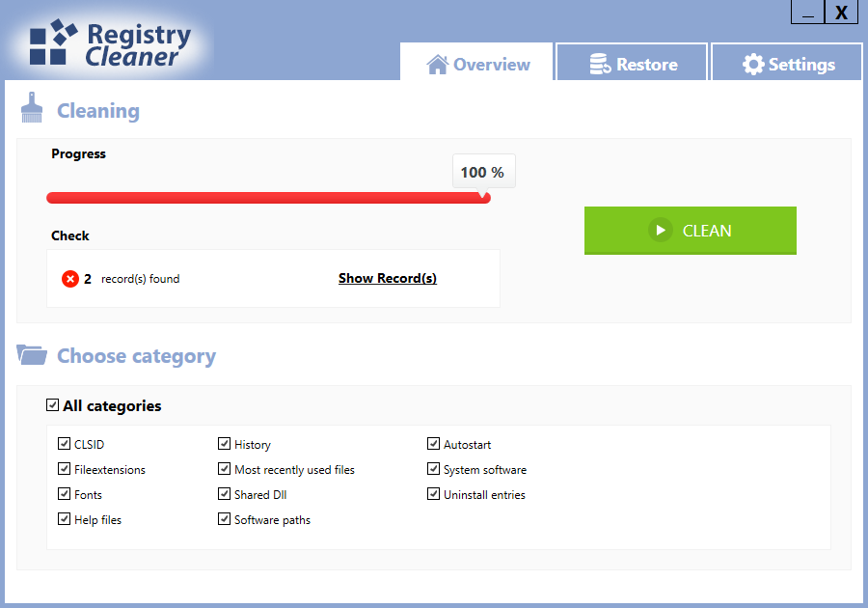868x608 pixels.
Task: Uncheck the All categories checkbox
Action: (53, 404)
